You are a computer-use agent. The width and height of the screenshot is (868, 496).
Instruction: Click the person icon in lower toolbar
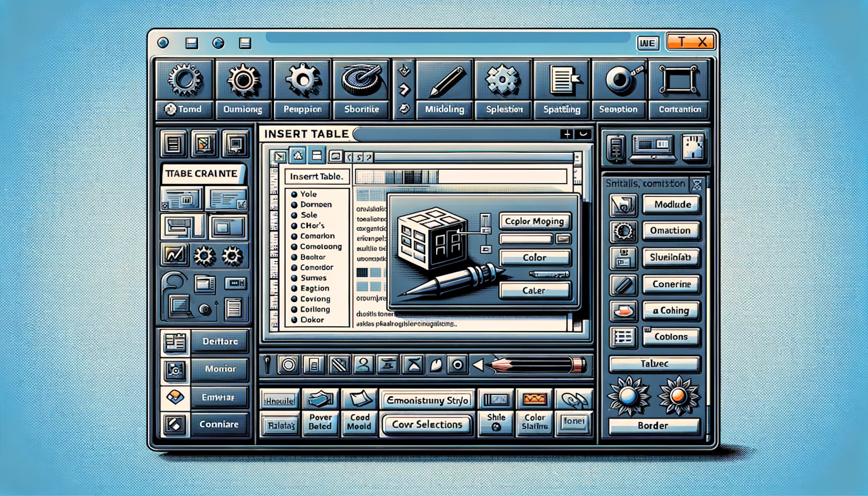[x=363, y=365]
